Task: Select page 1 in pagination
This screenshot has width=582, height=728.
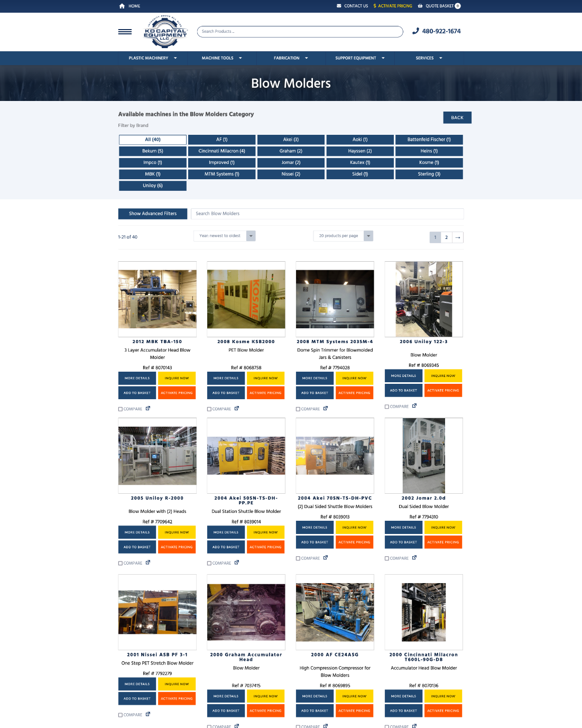Action: point(436,237)
